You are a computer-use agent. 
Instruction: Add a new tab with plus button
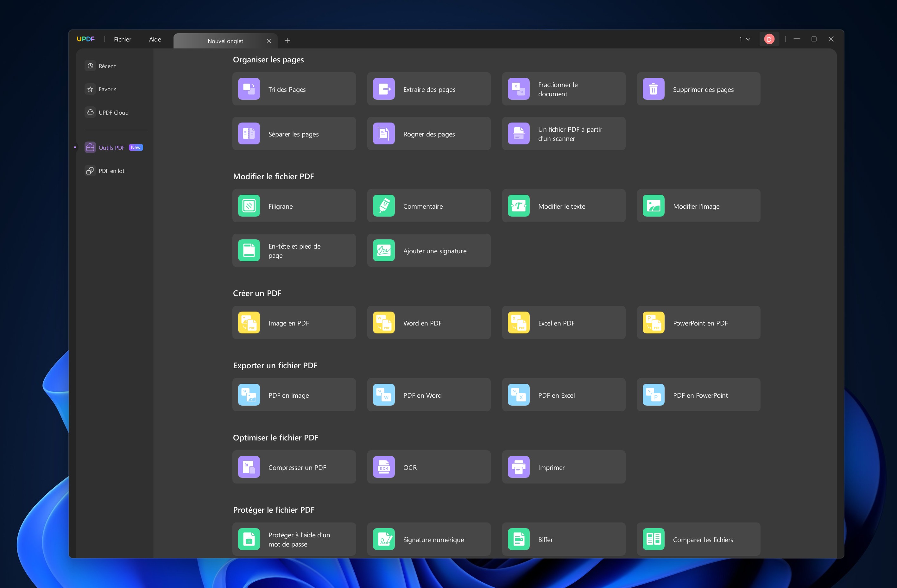point(287,41)
